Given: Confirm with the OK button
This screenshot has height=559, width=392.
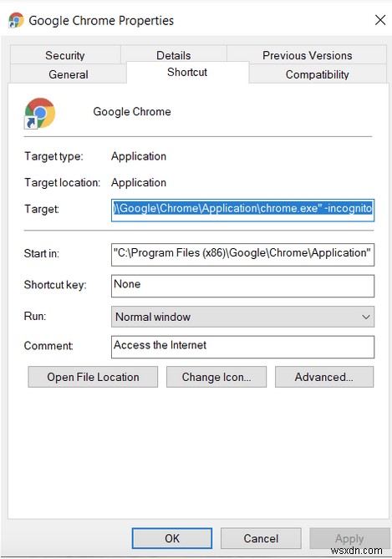Looking at the screenshot, I should tap(172, 538).
